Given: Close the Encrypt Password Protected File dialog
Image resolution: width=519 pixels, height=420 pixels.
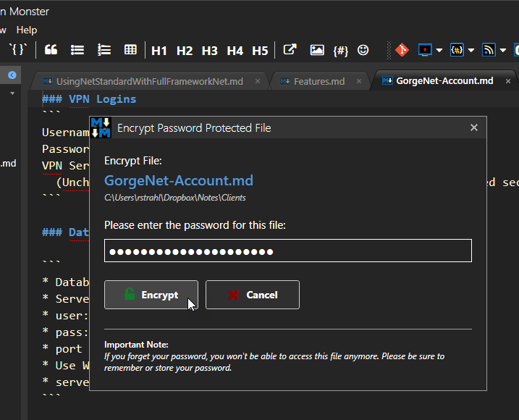Looking at the screenshot, I should (474, 127).
